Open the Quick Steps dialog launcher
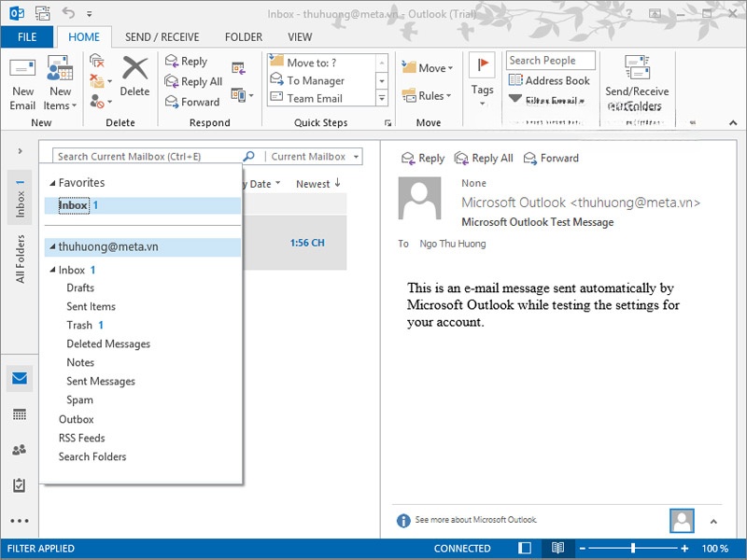 pos(388,123)
